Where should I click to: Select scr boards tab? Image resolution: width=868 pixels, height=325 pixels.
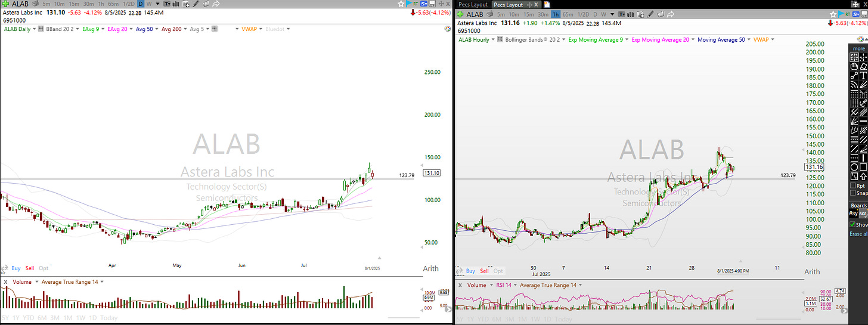[x=863, y=213]
